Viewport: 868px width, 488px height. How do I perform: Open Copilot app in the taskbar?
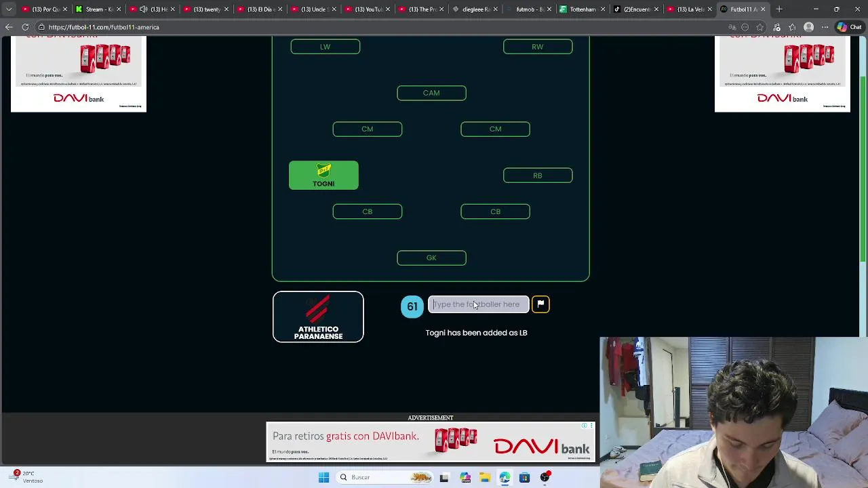tap(465, 477)
